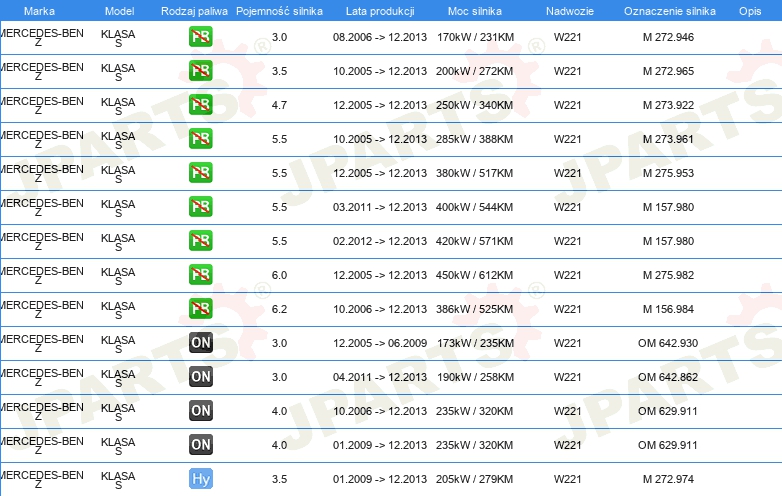Click the ON diesel icon in the OM 642.862 row
Image resolution: width=782 pixels, height=496 pixels.
tap(200, 377)
